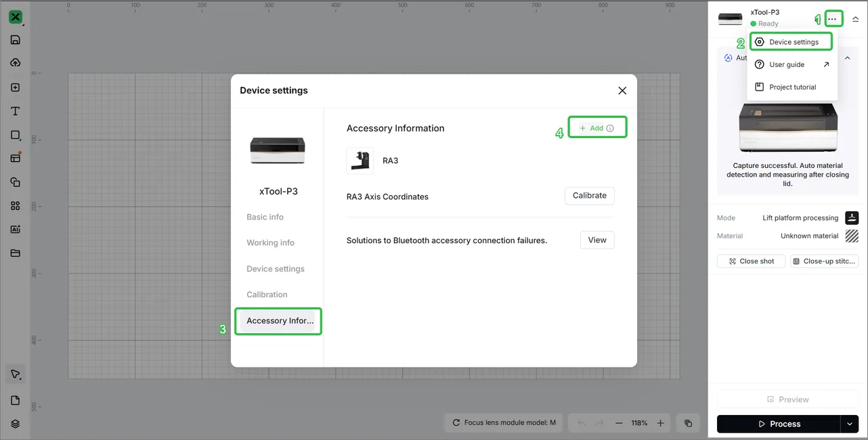This screenshot has height=440, width=868.
Task: Click the three-dots more options icon
Action: pyautogui.click(x=832, y=19)
